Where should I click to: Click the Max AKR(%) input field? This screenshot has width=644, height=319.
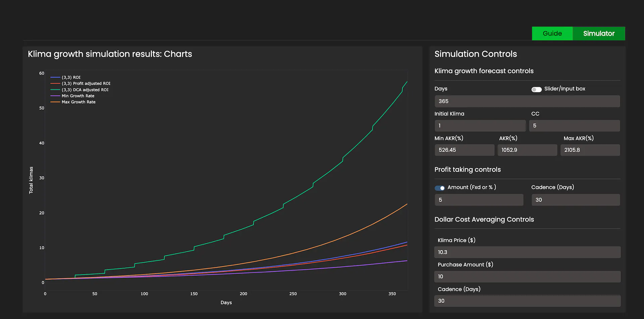[590, 150]
